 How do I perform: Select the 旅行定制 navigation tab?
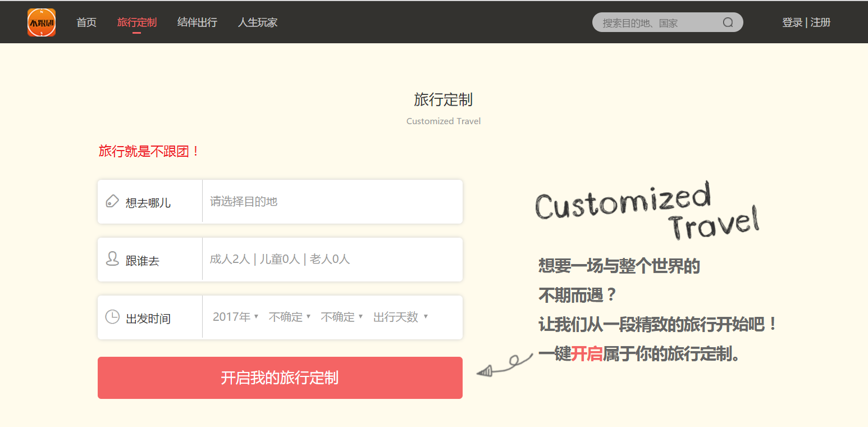point(137,22)
